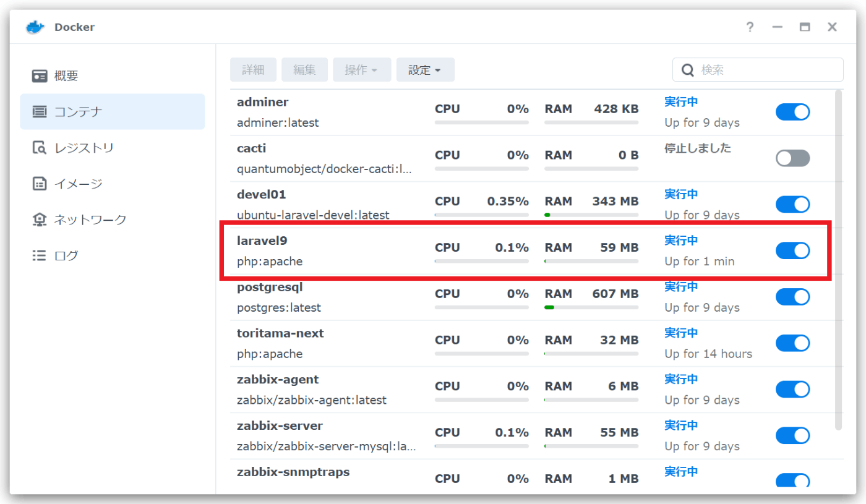Open レジストリ section
866x504 pixels.
tap(113, 148)
